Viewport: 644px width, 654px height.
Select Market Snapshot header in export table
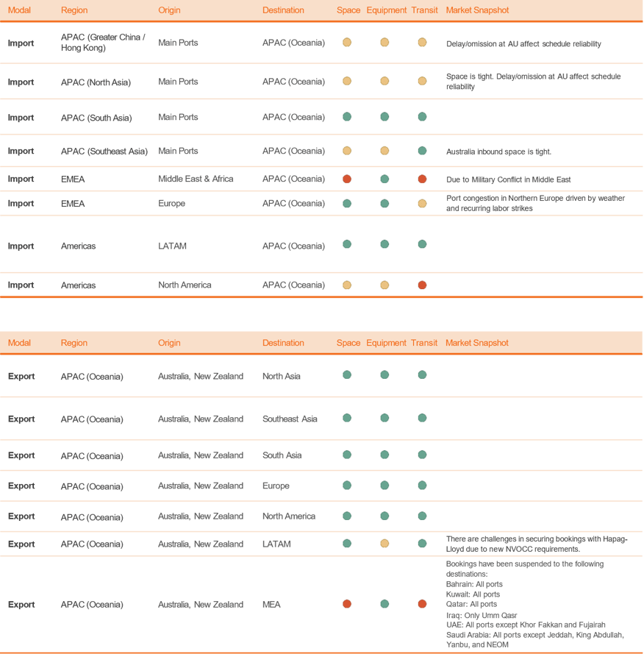point(477,343)
